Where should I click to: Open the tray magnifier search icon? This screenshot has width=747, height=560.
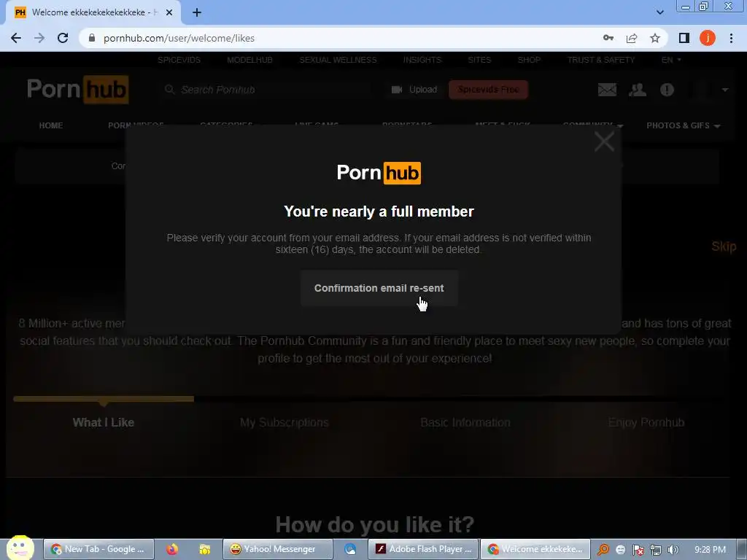click(603, 550)
